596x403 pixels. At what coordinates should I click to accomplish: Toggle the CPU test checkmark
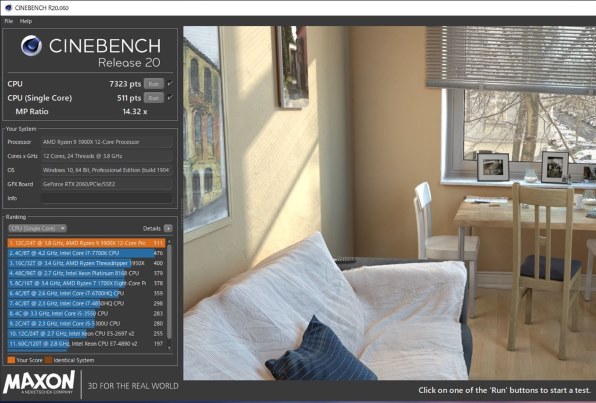tap(170, 83)
